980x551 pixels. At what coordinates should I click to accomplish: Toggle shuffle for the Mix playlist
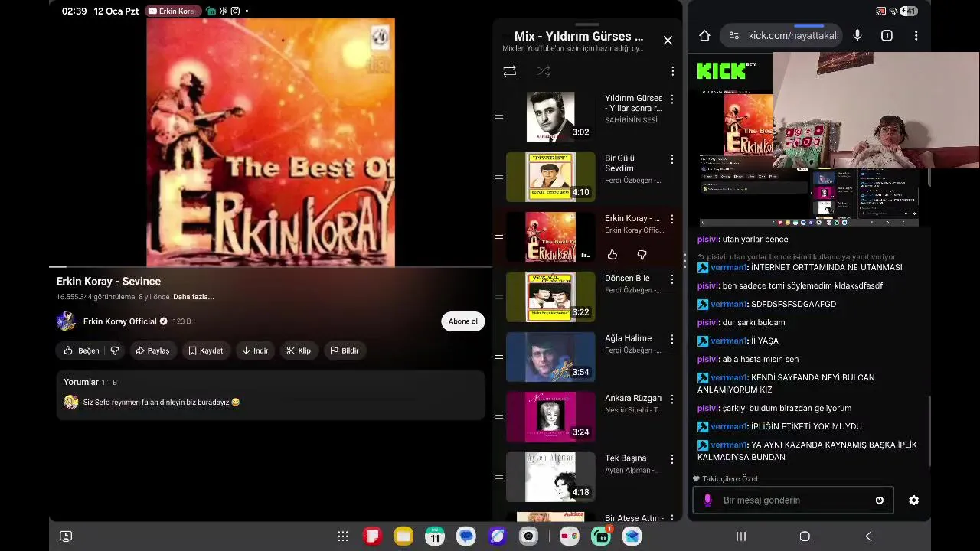[x=544, y=71]
